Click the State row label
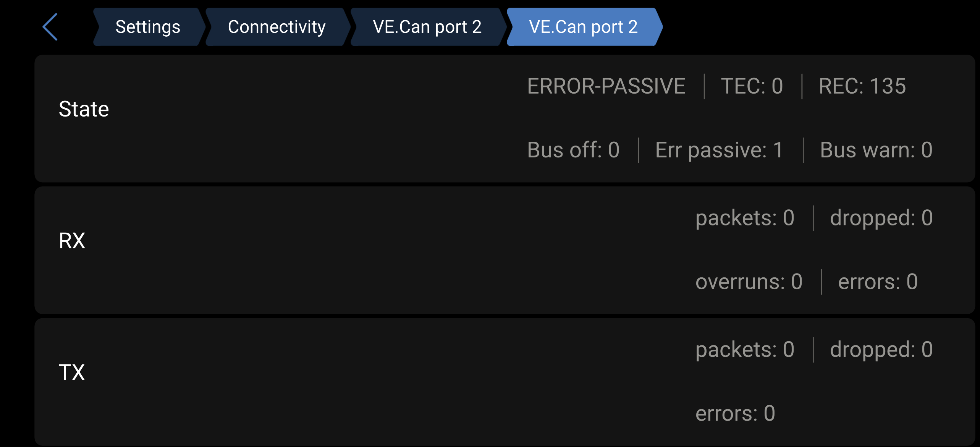 pyautogui.click(x=84, y=109)
